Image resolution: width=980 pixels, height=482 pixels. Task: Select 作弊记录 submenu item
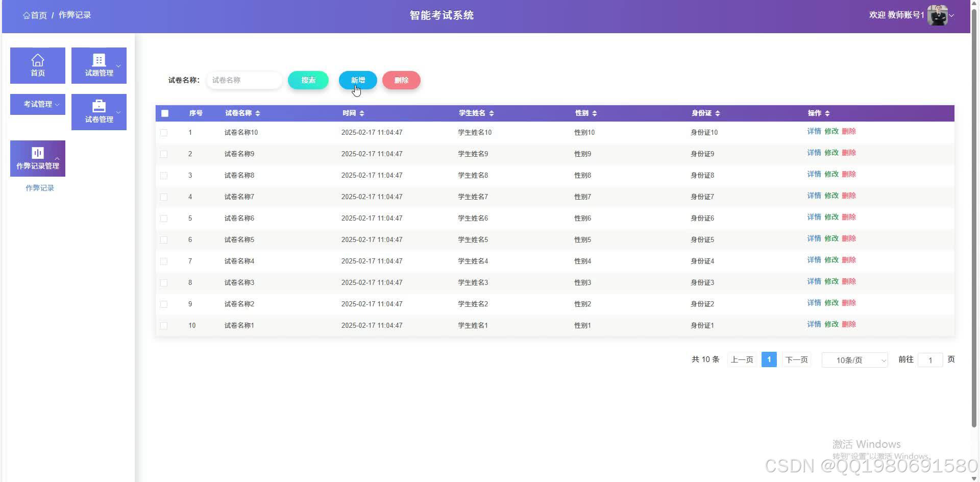click(x=40, y=188)
